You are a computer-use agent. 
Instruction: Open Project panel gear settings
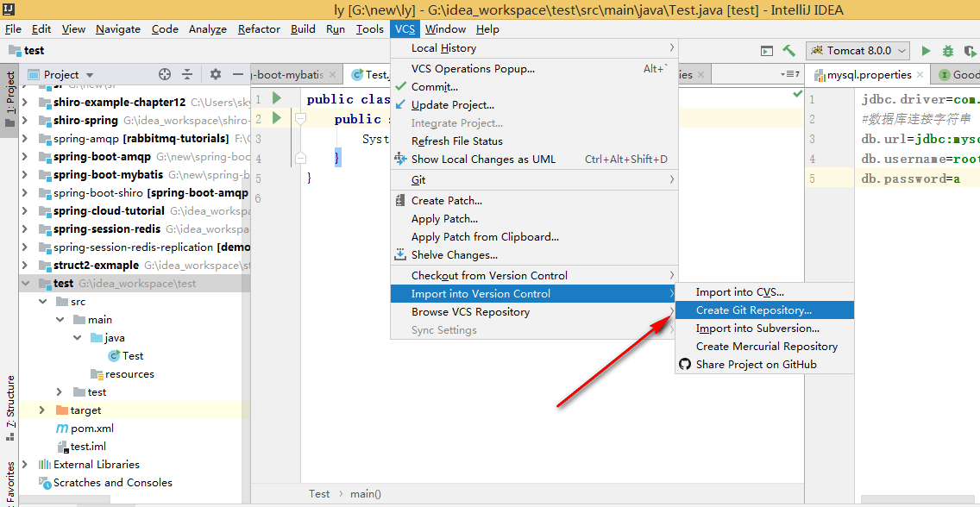[x=216, y=74]
